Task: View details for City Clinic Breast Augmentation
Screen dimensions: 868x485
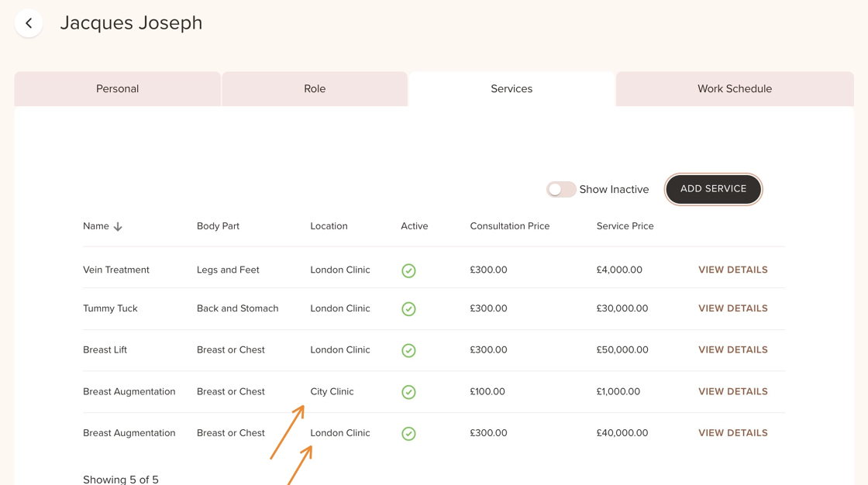Action: tap(732, 391)
